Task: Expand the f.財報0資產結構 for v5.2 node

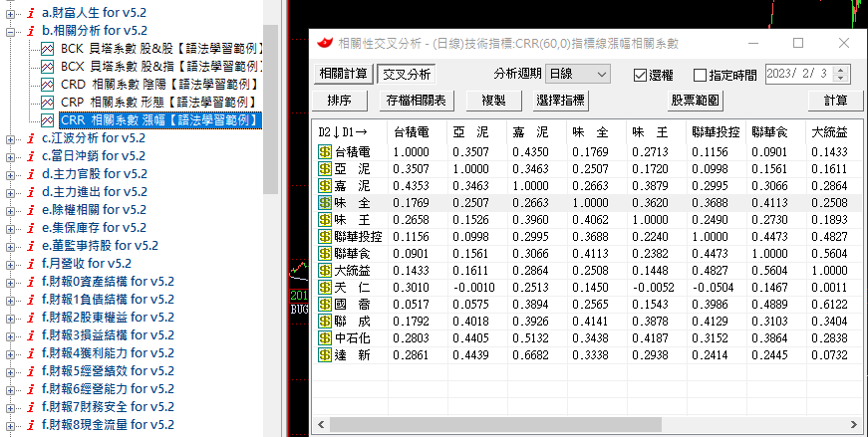Action: click(10, 282)
